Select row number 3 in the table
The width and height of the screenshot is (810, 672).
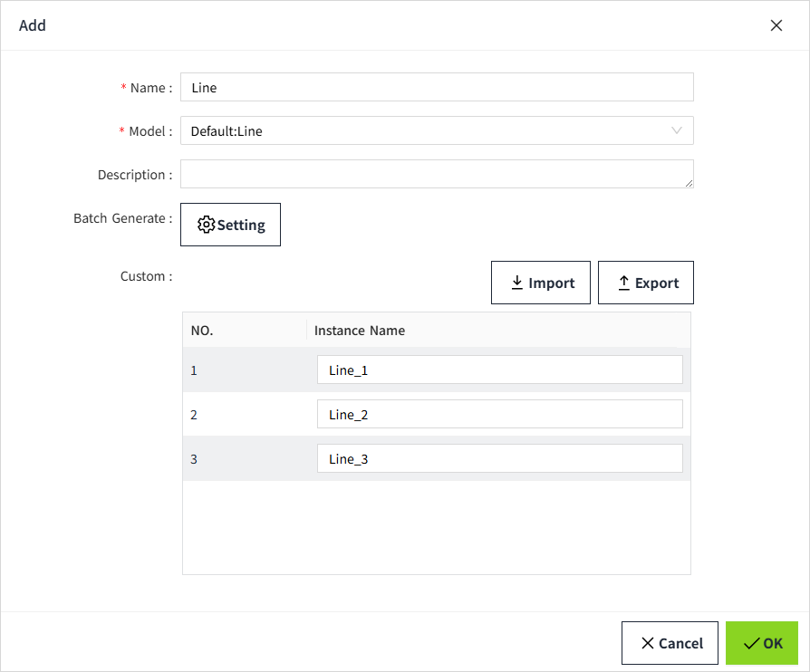coord(194,459)
